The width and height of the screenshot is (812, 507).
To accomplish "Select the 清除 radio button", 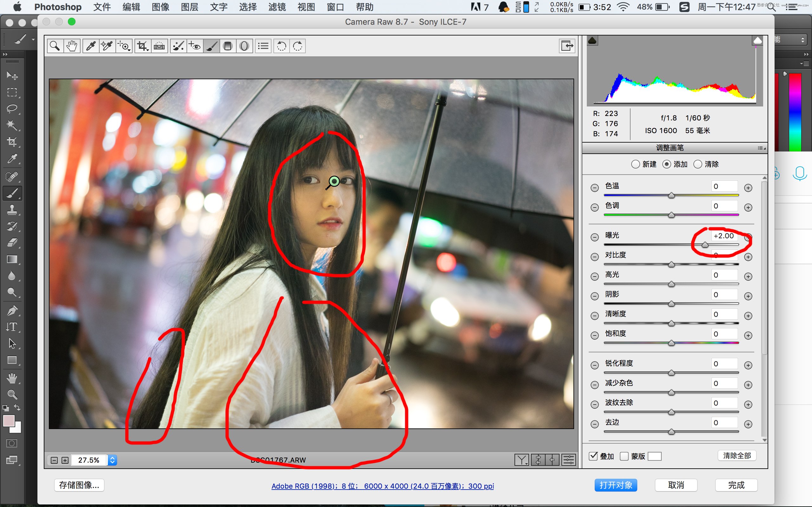I will point(697,164).
